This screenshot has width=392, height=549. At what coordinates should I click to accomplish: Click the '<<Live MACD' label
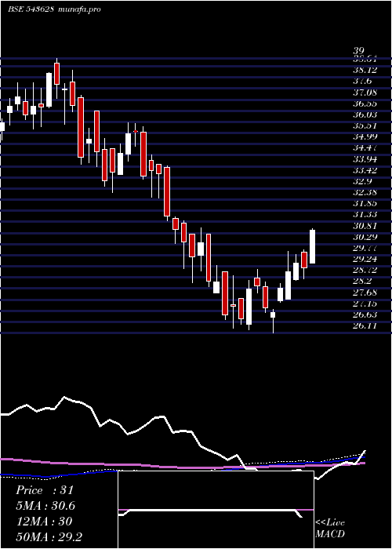330,529
